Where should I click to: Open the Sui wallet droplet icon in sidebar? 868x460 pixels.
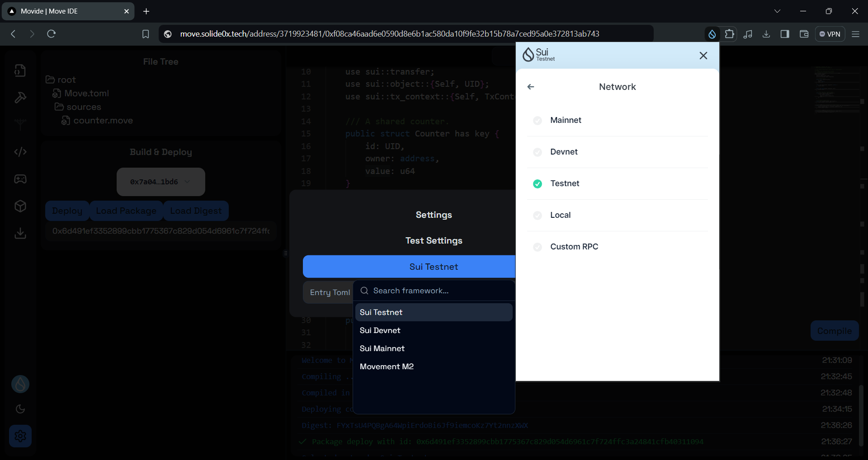[x=20, y=384]
